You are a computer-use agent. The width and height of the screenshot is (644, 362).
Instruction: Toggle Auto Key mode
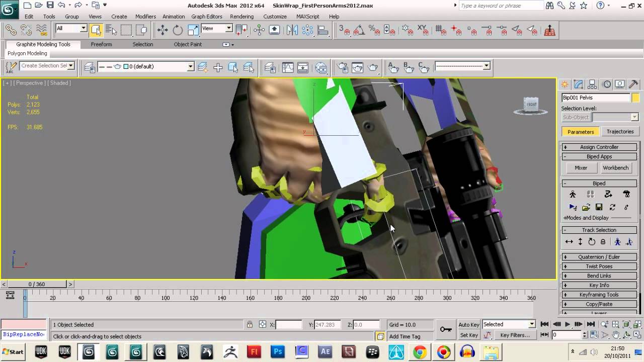pyautogui.click(x=469, y=325)
